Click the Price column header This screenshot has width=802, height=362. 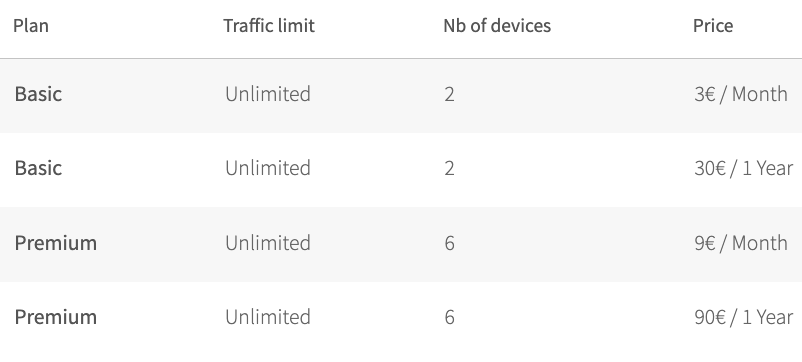713,26
